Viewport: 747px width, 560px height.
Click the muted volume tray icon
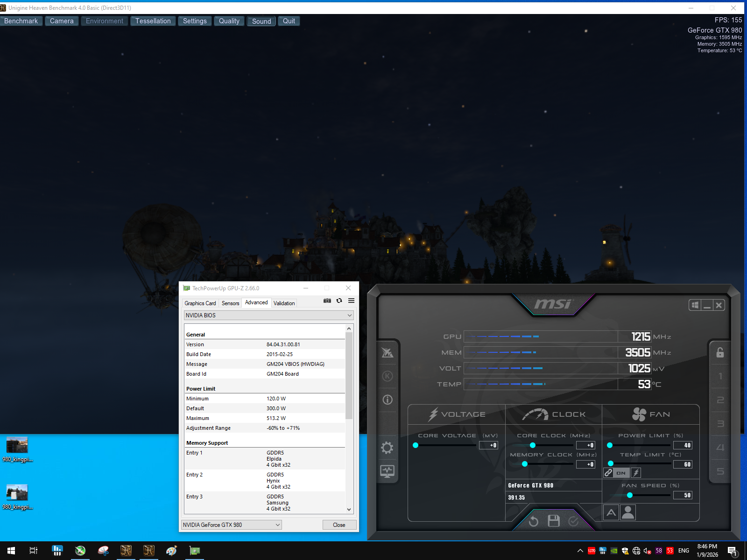[x=648, y=551]
